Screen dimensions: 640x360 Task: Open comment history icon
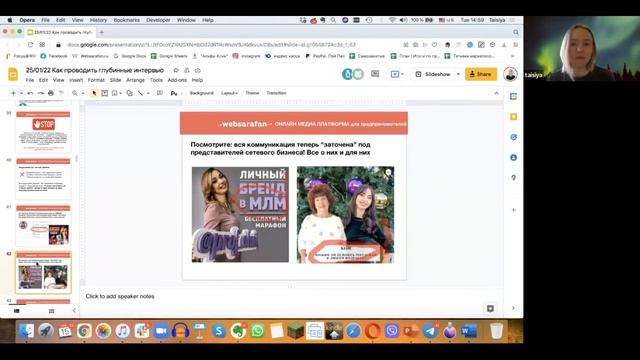[375, 74]
